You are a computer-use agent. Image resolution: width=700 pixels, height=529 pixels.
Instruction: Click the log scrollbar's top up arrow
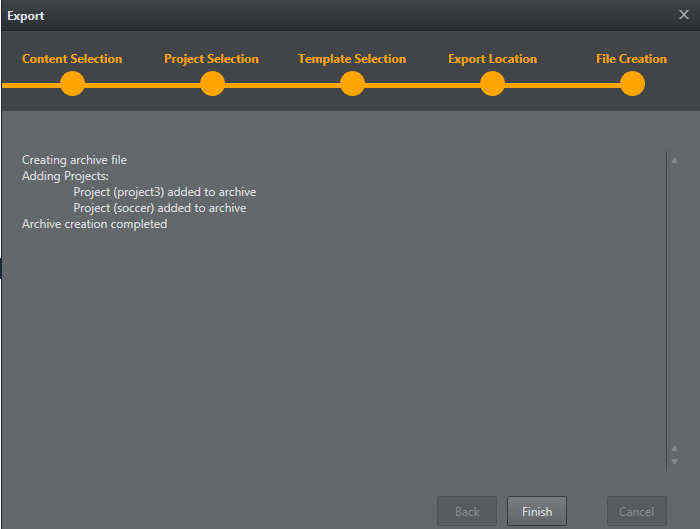(675, 160)
